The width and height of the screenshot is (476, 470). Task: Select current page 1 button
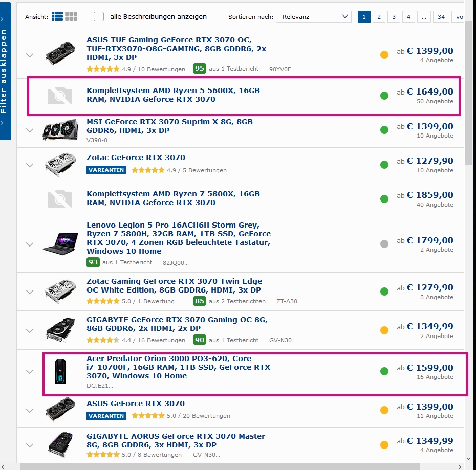tap(364, 17)
